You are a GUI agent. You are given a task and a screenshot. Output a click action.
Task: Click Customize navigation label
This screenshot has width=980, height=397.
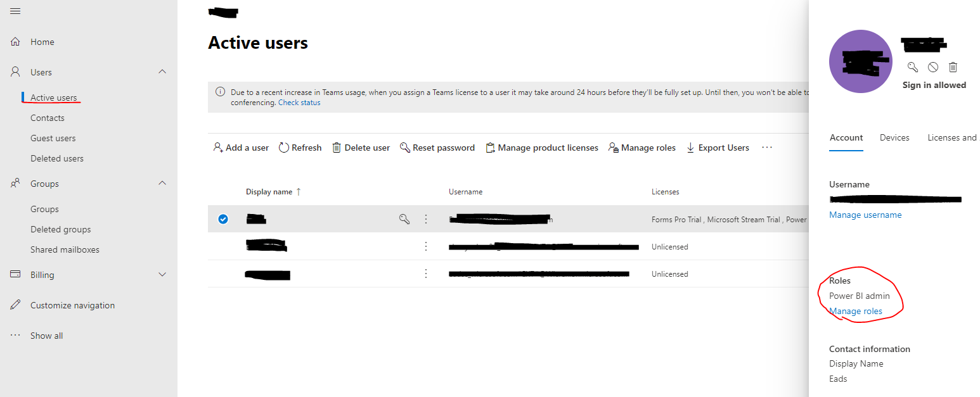click(x=73, y=305)
